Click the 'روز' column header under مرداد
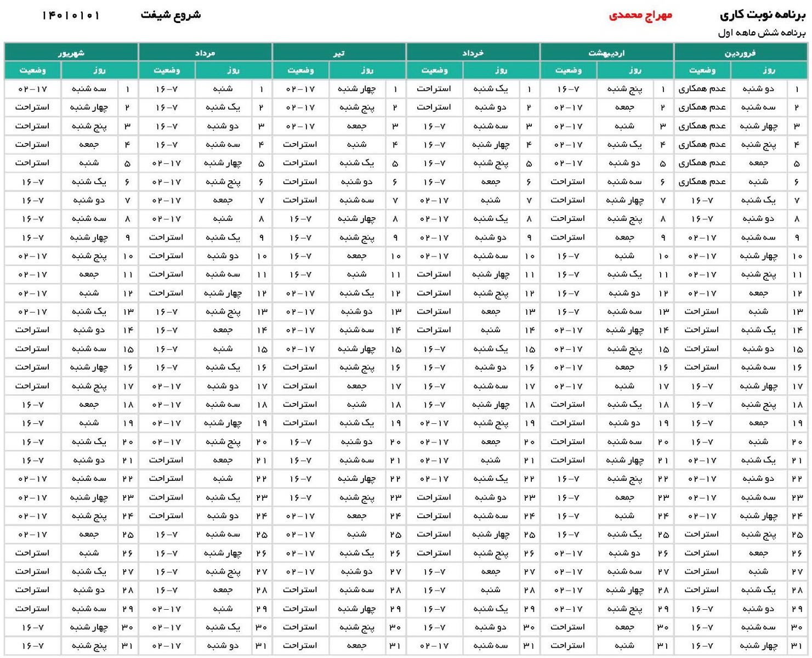The image size is (812, 658). coord(234,70)
